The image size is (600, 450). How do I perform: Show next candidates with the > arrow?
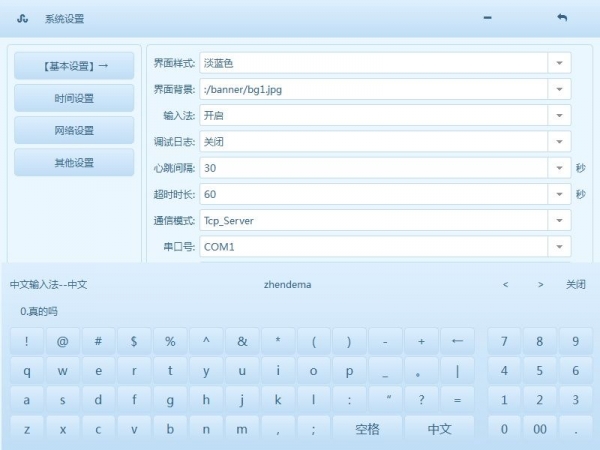point(540,285)
